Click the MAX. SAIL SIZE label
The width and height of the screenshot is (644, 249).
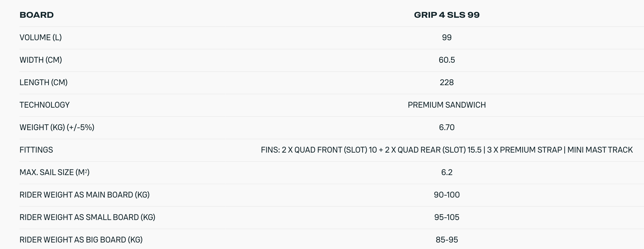coord(54,172)
